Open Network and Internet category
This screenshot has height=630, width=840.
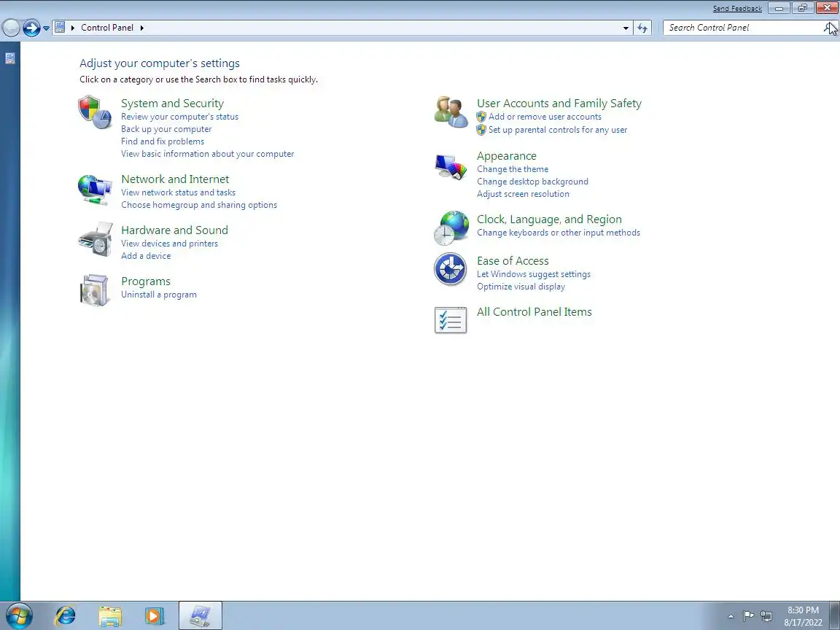pos(175,179)
